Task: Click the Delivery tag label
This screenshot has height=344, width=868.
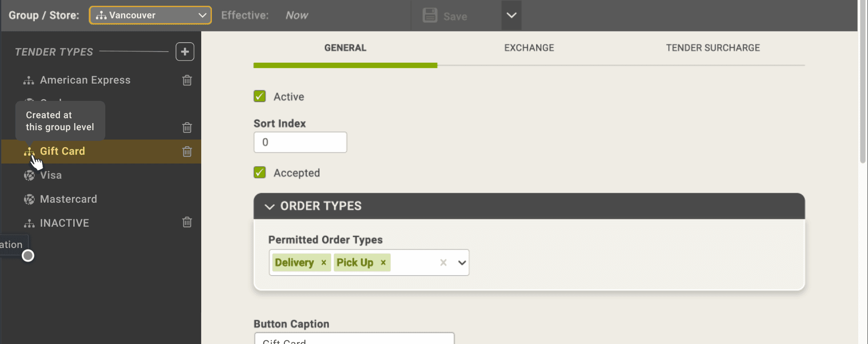Action: click(x=294, y=263)
